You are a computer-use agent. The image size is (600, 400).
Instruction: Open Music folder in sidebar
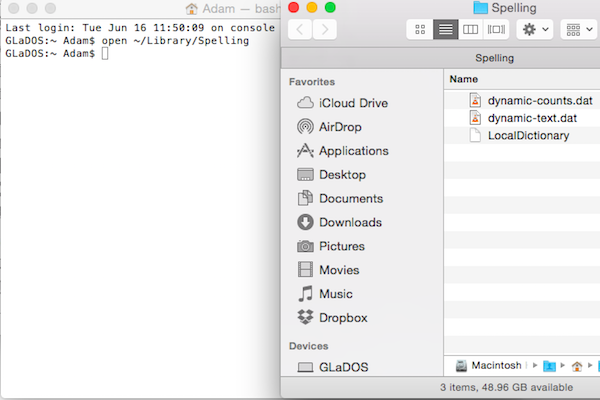[x=324, y=294]
